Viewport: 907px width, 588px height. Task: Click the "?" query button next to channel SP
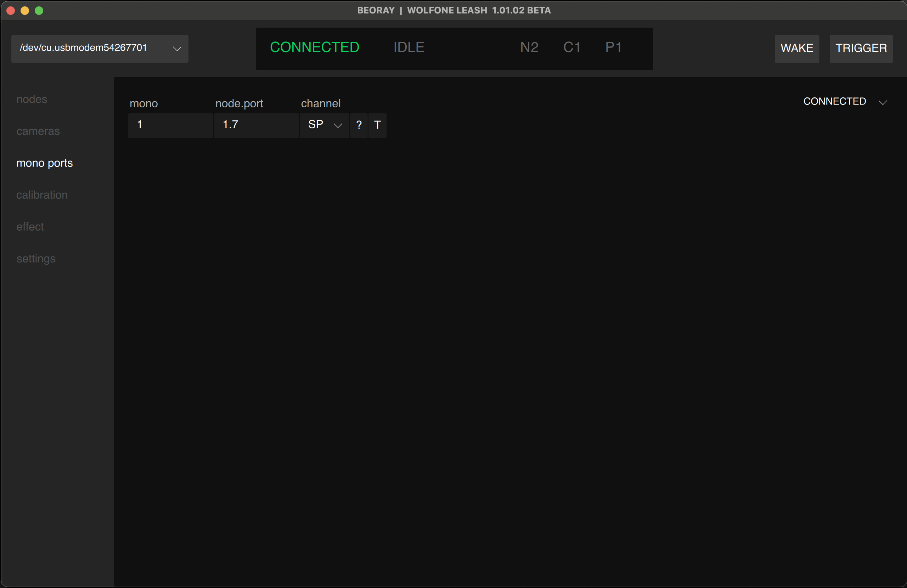coord(359,125)
